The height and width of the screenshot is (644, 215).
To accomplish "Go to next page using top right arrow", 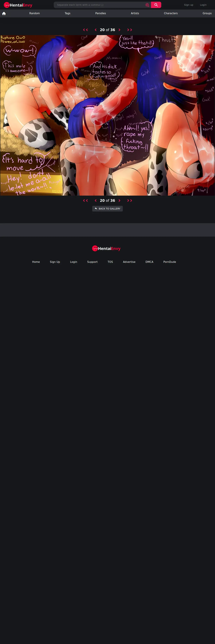I will (119, 30).
